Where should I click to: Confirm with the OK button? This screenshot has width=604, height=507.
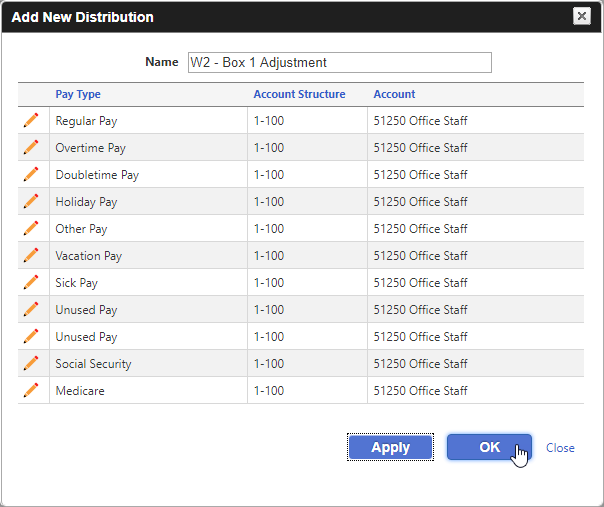[x=489, y=447]
